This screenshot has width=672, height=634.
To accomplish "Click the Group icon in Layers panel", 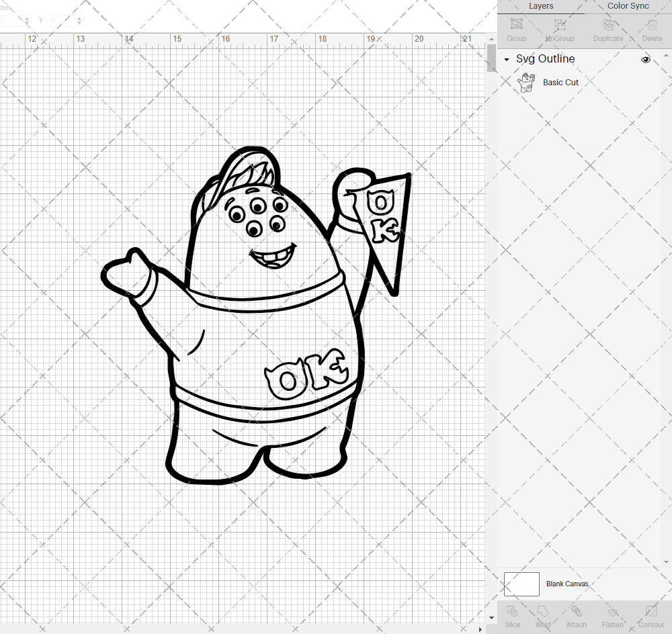I will point(516,24).
